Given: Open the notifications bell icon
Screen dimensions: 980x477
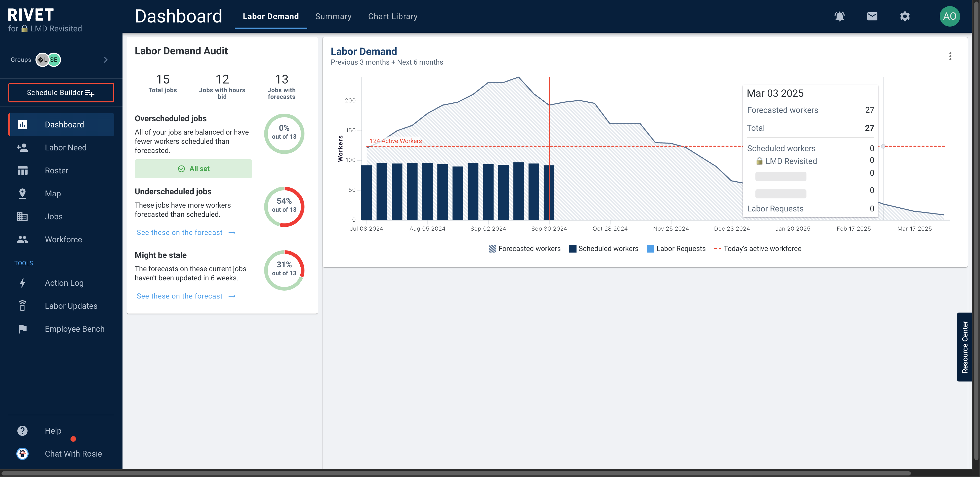Looking at the screenshot, I should click(x=839, y=16).
